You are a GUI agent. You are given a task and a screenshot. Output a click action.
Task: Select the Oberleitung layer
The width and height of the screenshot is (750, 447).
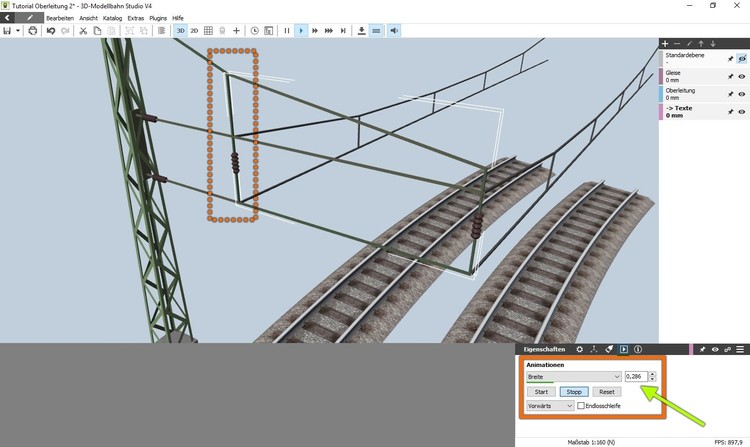pyautogui.click(x=704, y=94)
